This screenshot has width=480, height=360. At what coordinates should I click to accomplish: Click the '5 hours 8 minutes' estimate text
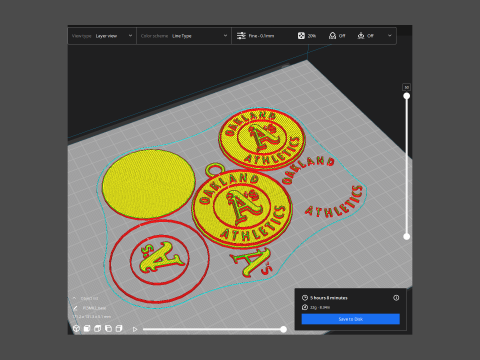(329, 298)
